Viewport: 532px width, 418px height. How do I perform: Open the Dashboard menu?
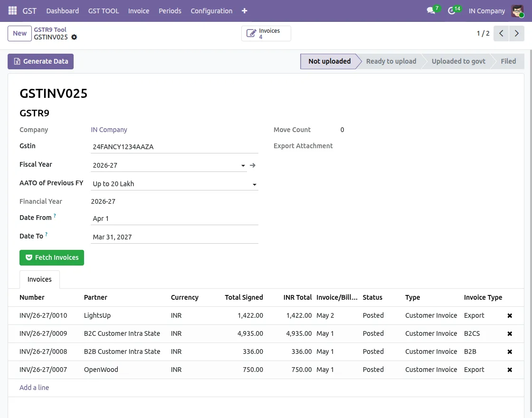[62, 11]
